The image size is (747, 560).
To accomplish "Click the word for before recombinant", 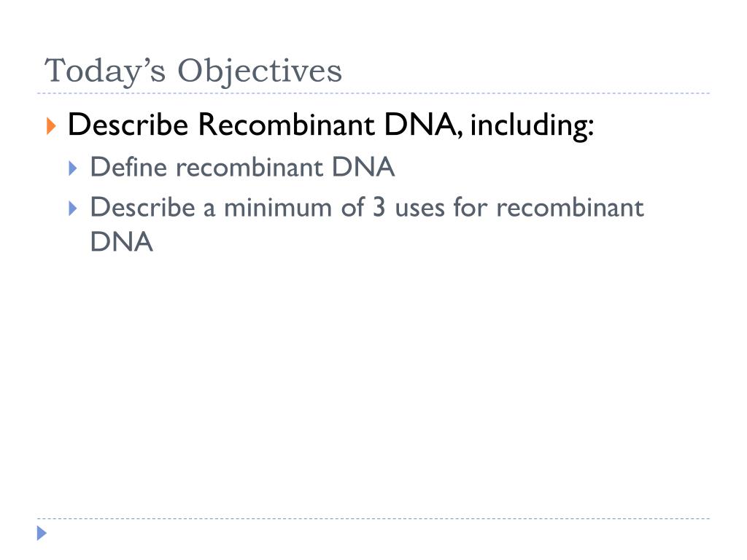I will (471, 208).
